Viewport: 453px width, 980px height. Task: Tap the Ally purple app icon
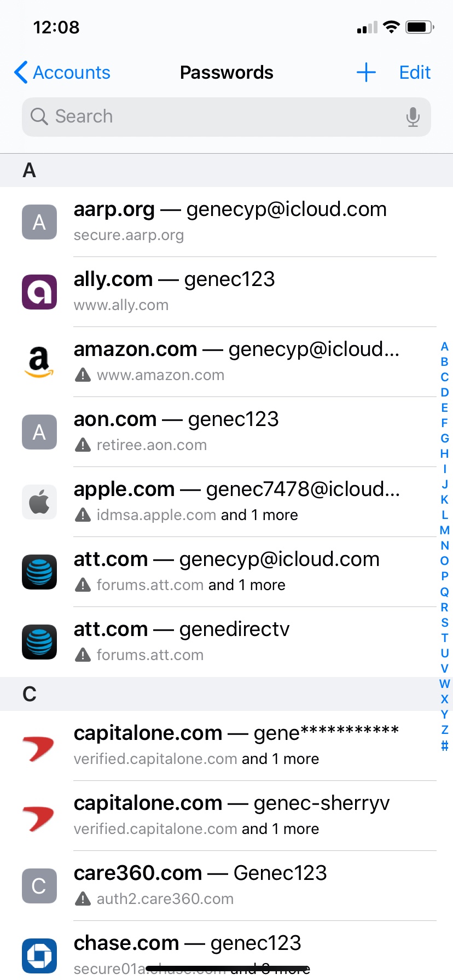coord(39,292)
